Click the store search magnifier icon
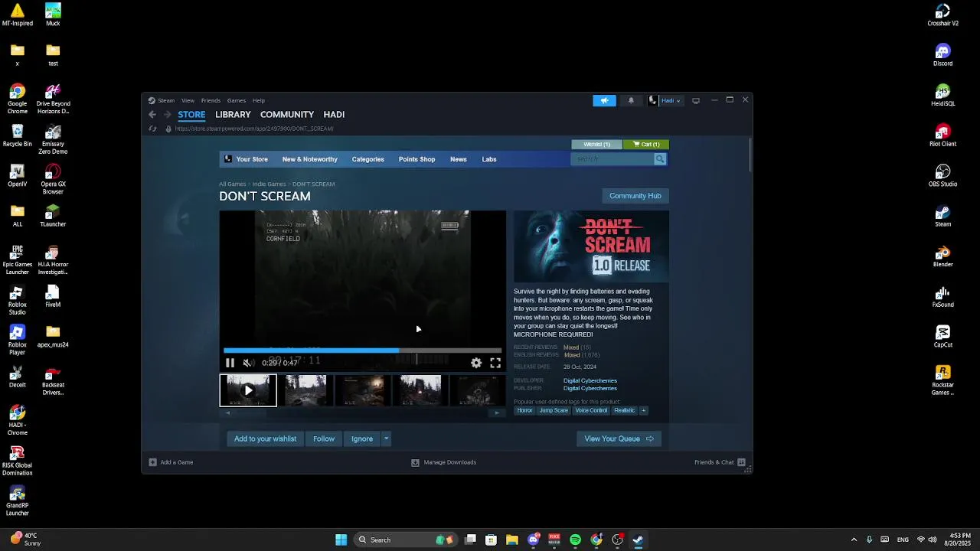 tap(660, 159)
